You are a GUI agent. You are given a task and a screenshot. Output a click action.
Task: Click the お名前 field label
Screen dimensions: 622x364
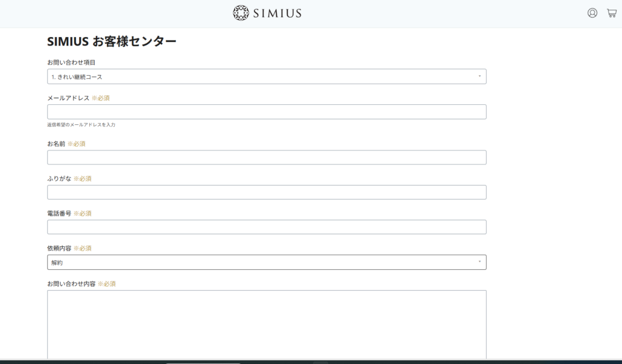point(56,144)
